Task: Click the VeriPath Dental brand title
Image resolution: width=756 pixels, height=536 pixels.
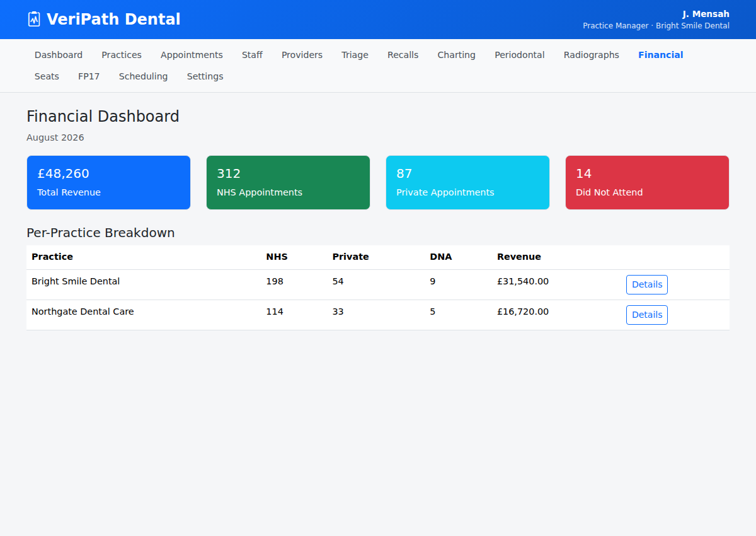Action: 113,20
